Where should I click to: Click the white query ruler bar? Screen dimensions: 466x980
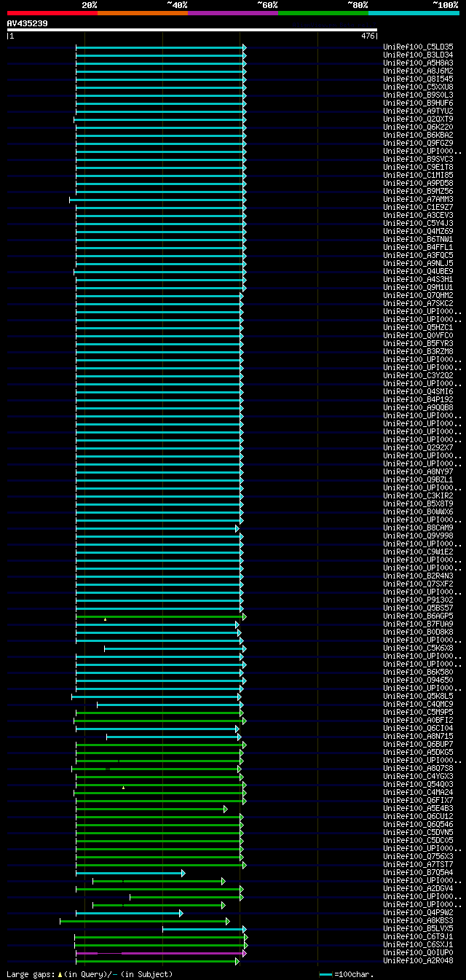click(192, 30)
